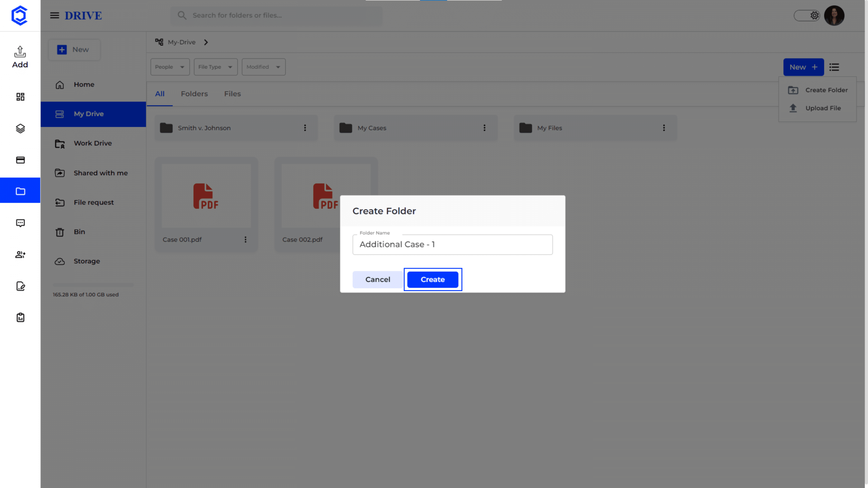The height and width of the screenshot is (488, 868).
Task: Open Work Drive in the sidebar
Action: click(93, 143)
